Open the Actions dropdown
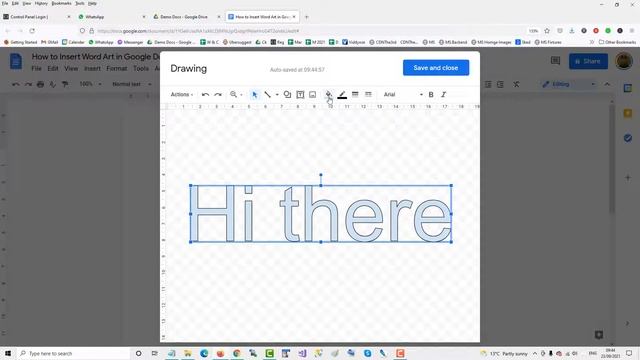This screenshot has height=360, width=640. coord(182,94)
